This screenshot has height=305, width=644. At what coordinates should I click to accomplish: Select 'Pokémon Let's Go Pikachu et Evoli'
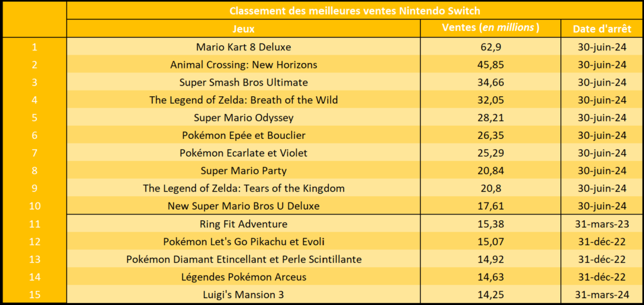point(243,241)
